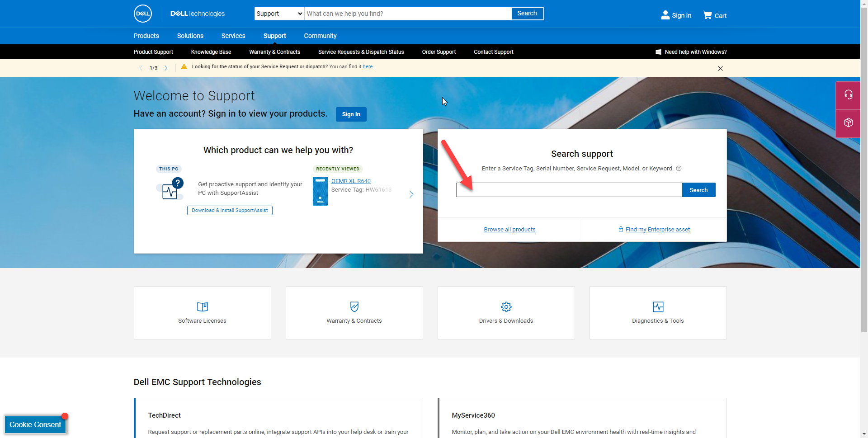Click the Search button in Search support

pyautogui.click(x=698, y=190)
